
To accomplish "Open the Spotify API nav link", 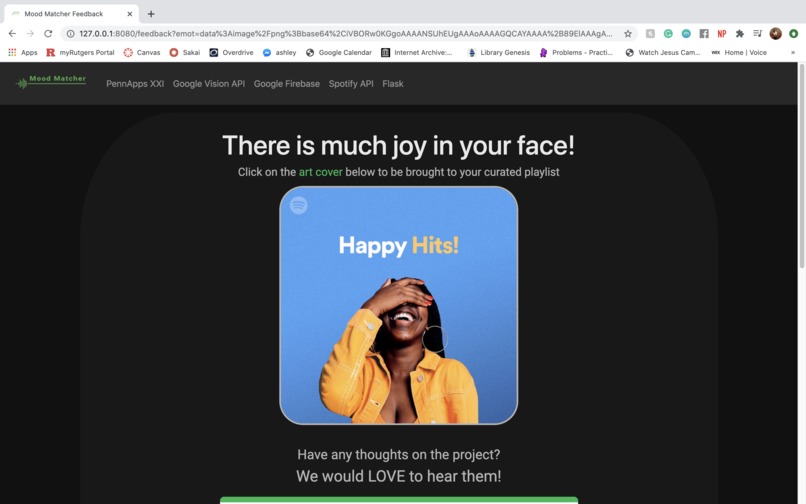I will [351, 84].
